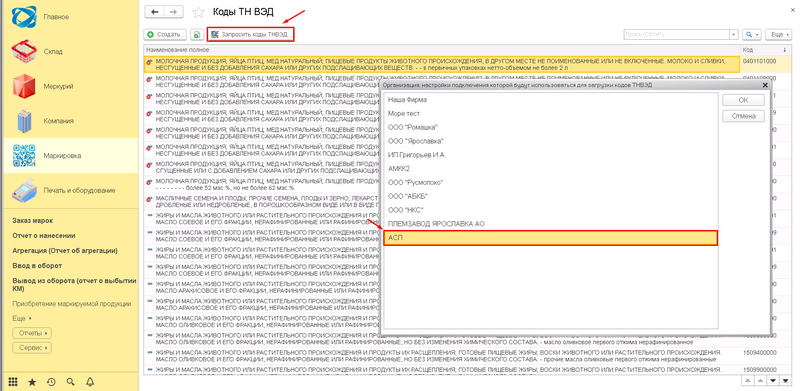Open the Меркурий section icon
Image resolution: width=800 pixels, height=391 pixels.
click(x=24, y=86)
